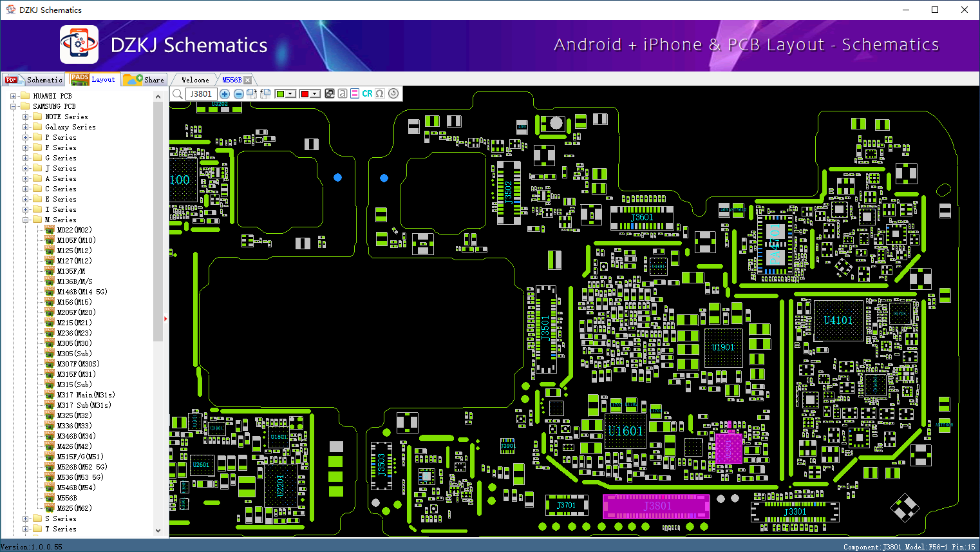Open the red highlight color dropdown
Viewport: 980px width, 552px height.
click(315, 94)
